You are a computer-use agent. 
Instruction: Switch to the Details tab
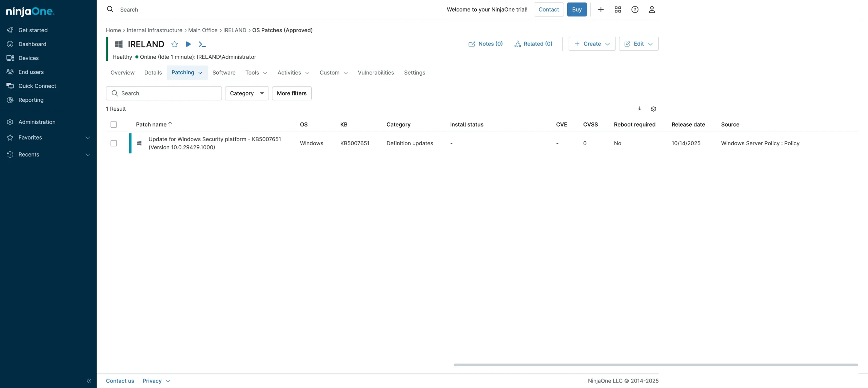(153, 73)
